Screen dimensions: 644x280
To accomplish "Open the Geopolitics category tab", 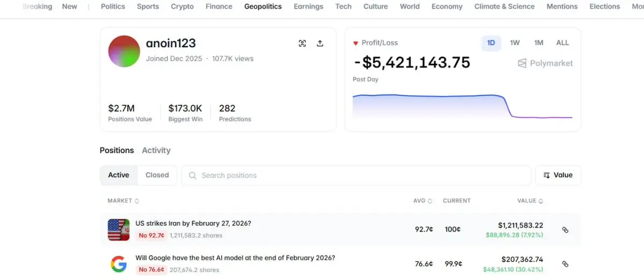I will 263,6.
